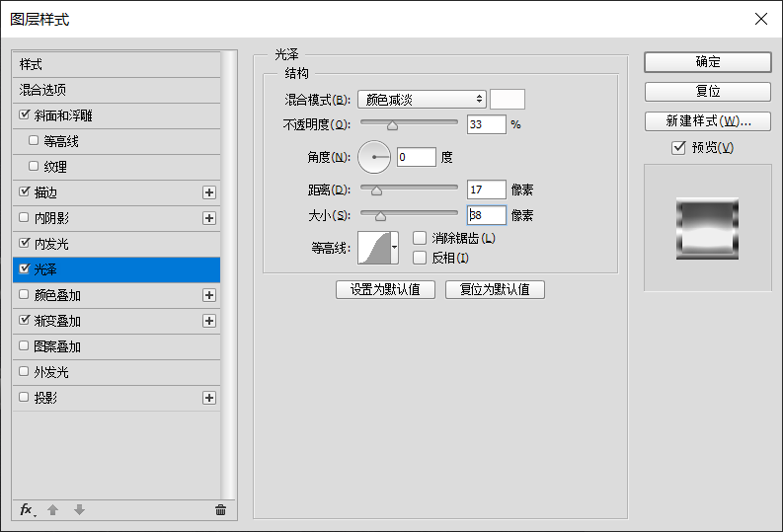Enable the 颜色叠加 checkbox
The image size is (783, 532).
point(24,294)
